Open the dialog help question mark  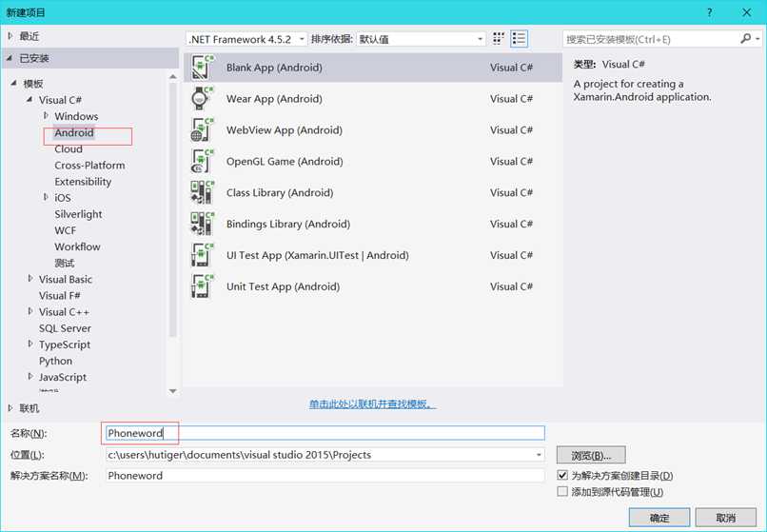pyautogui.click(x=709, y=12)
